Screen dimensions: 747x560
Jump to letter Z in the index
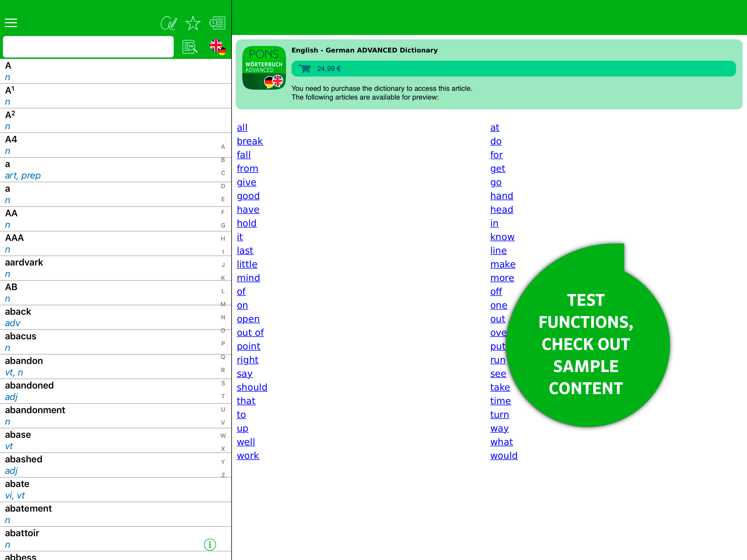click(x=223, y=475)
